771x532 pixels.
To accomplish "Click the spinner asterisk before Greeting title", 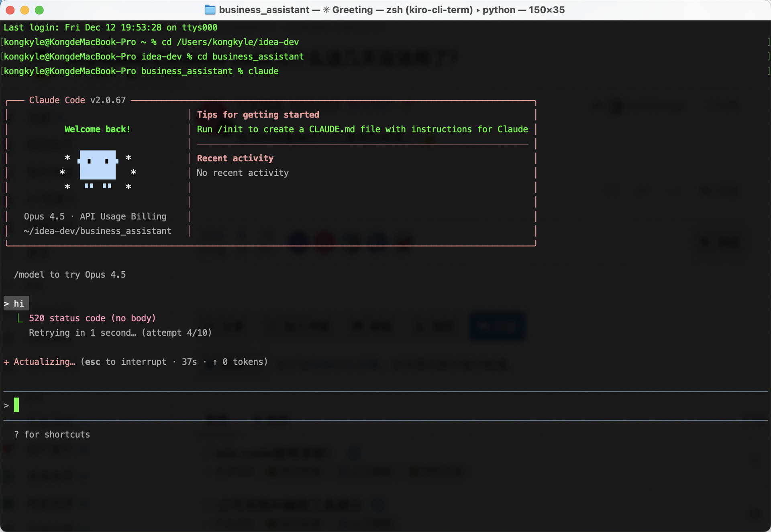I will coord(326,10).
